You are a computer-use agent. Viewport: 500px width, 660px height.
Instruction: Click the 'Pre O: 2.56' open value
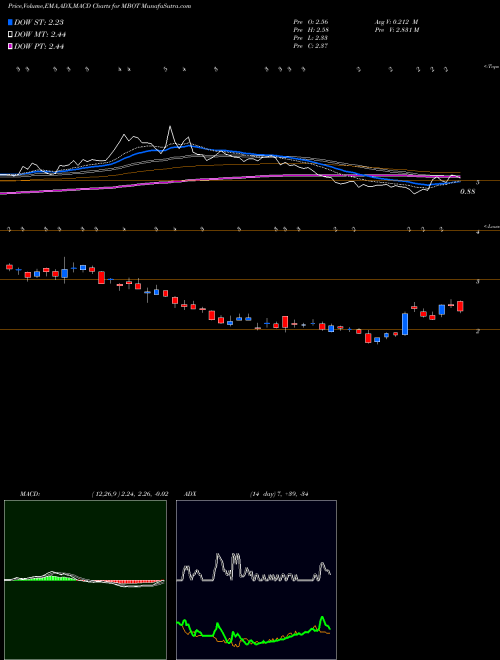click(x=311, y=22)
